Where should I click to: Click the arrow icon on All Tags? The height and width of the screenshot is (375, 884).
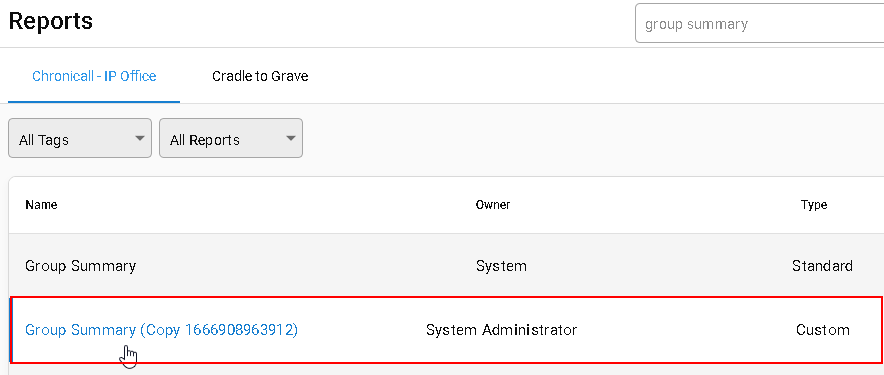tap(140, 138)
